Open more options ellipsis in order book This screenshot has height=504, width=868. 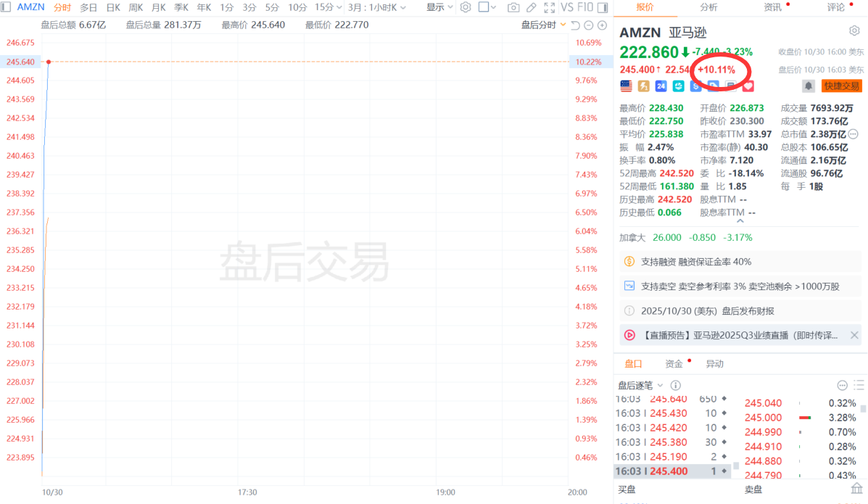(842, 385)
